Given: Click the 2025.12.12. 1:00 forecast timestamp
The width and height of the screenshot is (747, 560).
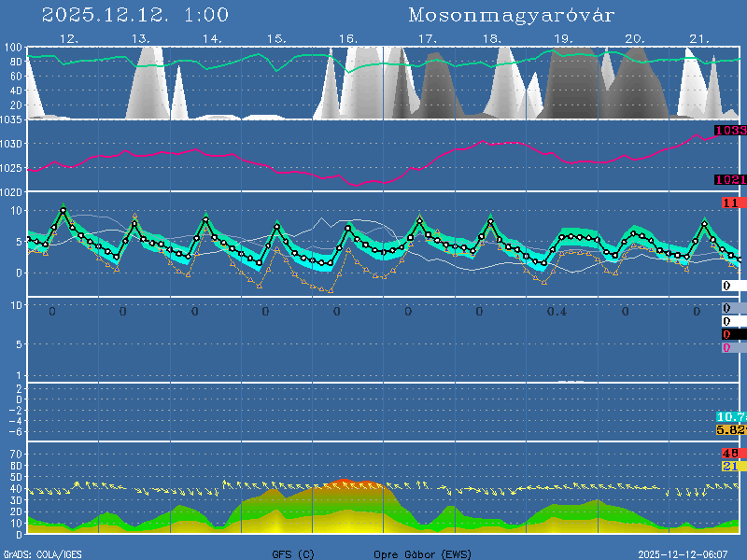Looking at the screenshot, I should point(135,16).
